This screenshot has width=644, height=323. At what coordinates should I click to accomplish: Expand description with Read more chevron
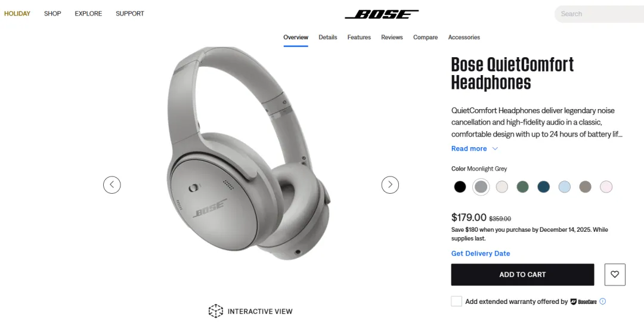click(x=495, y=148)
